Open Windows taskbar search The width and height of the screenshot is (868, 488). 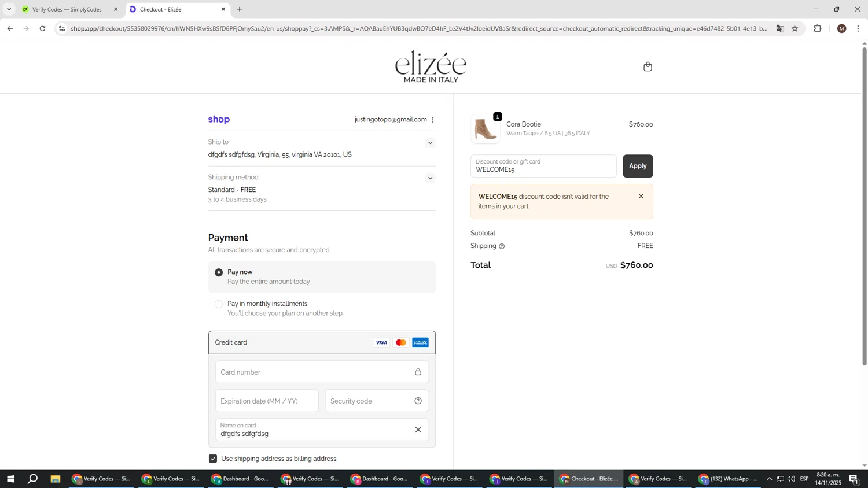33,479
